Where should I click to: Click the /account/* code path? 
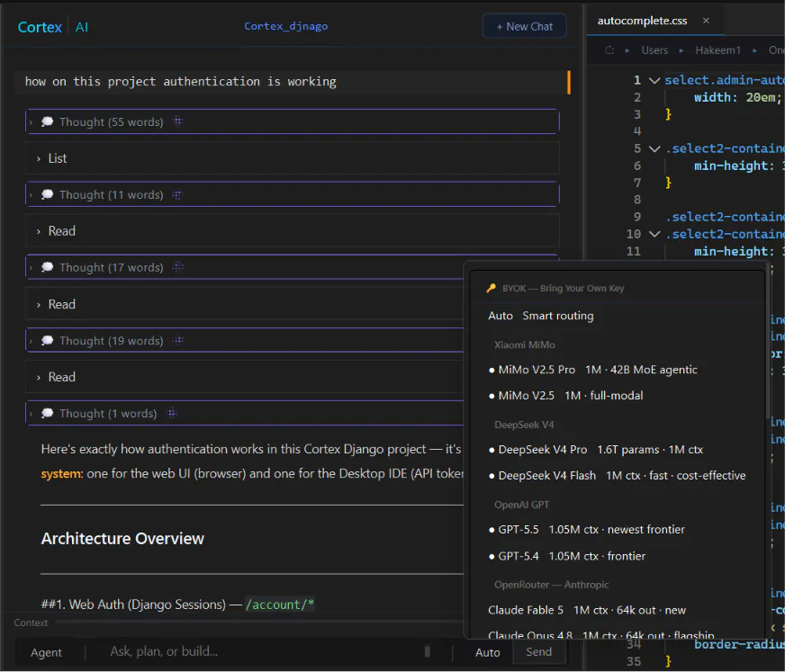pyautogui.click(x=280, y=605)
